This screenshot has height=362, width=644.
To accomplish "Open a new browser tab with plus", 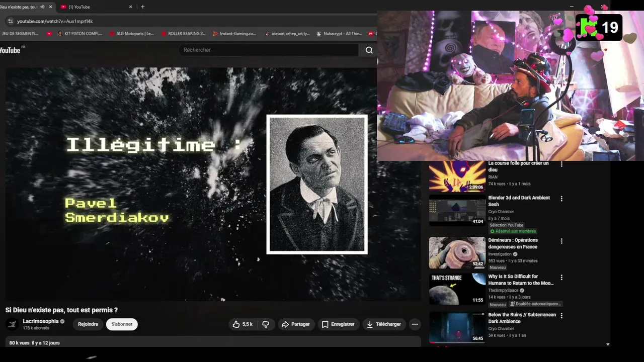I will [x=143, y=7].
